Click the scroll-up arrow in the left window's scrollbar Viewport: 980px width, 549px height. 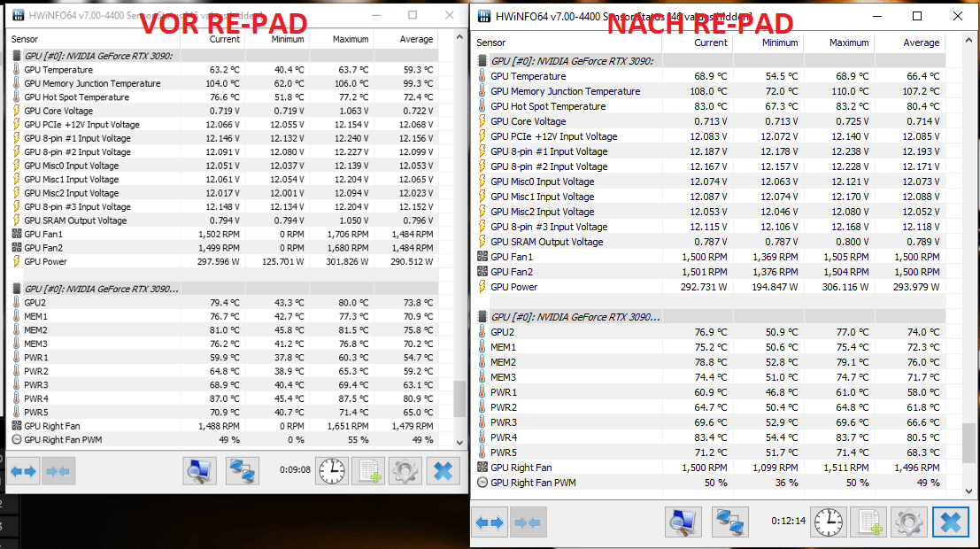click(x=459, y=37)
